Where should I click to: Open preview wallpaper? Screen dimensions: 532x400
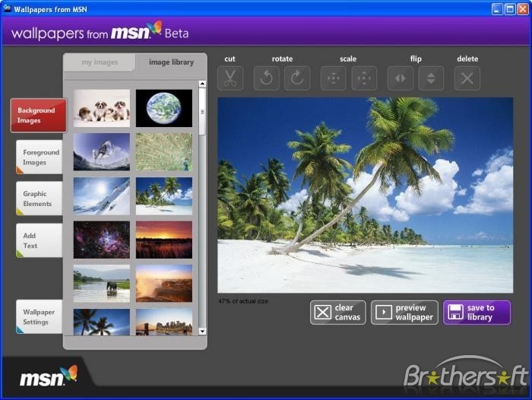pos(404,313)
